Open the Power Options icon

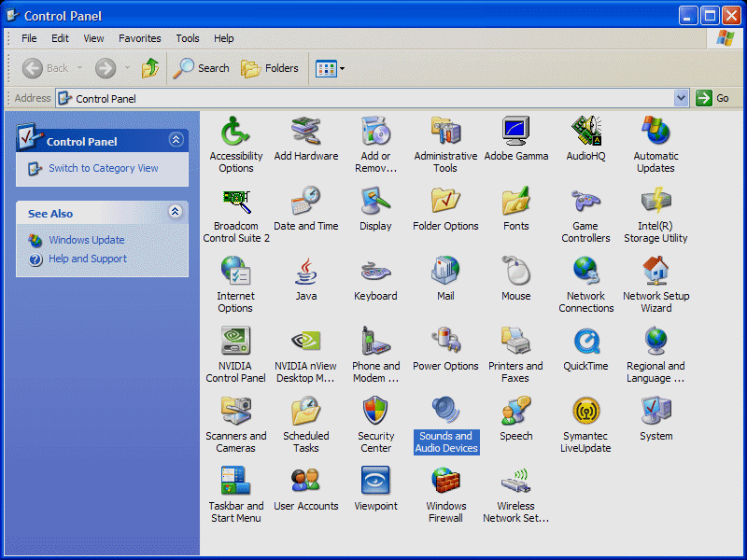(x=445, y=342)
